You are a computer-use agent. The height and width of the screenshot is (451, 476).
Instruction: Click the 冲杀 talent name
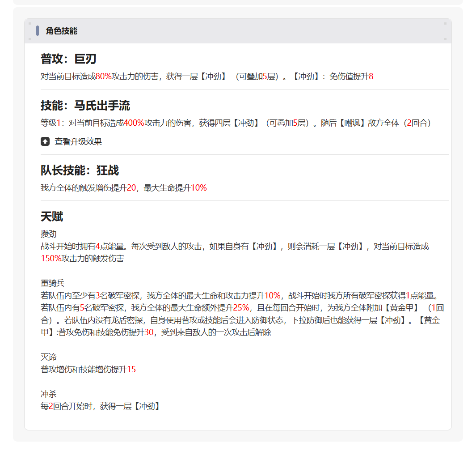pos(49,394)
